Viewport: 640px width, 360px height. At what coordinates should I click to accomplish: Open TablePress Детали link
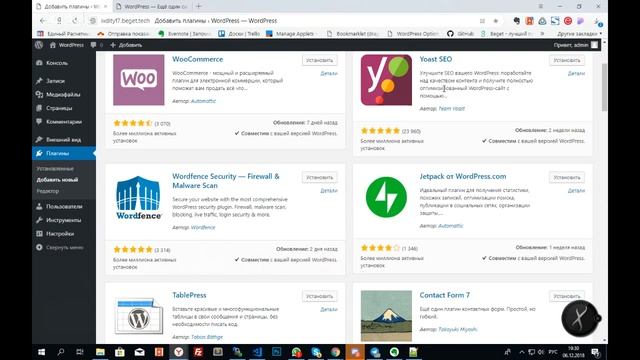329,309
